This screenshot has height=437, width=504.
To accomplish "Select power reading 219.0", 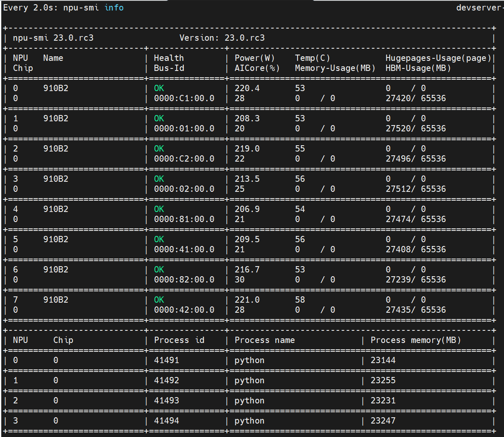I will pos(247,149).
